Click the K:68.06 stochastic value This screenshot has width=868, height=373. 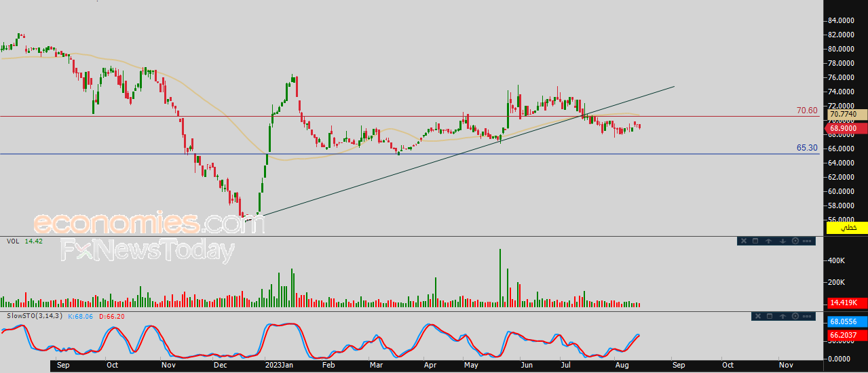81,316
